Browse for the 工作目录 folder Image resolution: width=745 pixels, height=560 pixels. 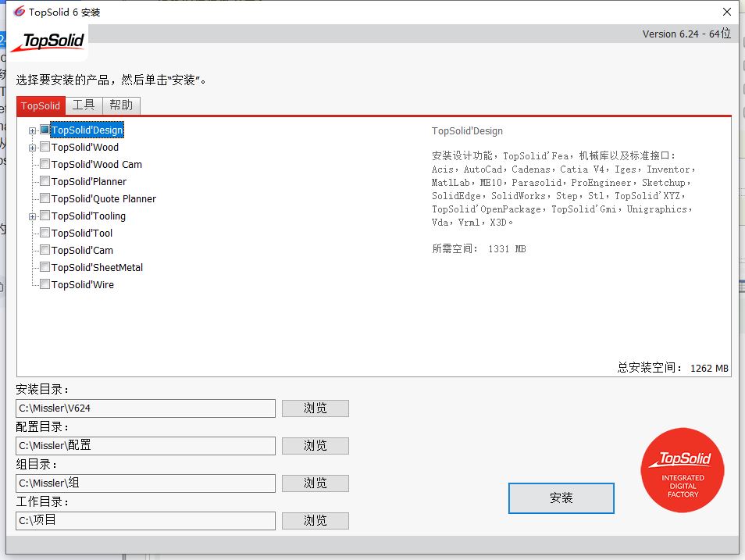[315, 521]
